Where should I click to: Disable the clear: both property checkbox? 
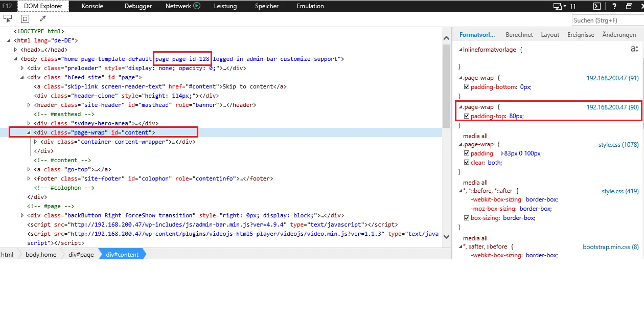click(x=466, y=163)
